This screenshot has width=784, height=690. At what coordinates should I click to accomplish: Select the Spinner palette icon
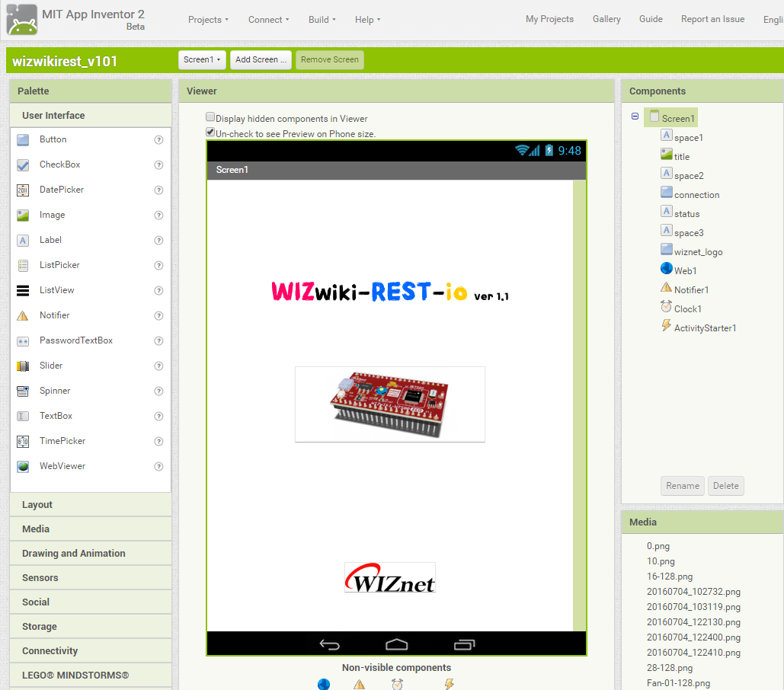click(23, 391)
